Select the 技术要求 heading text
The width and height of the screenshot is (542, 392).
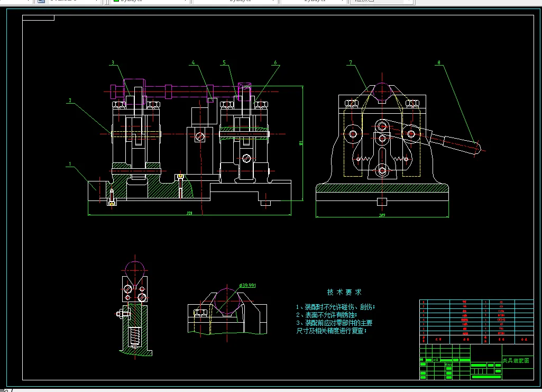point(344,292)
